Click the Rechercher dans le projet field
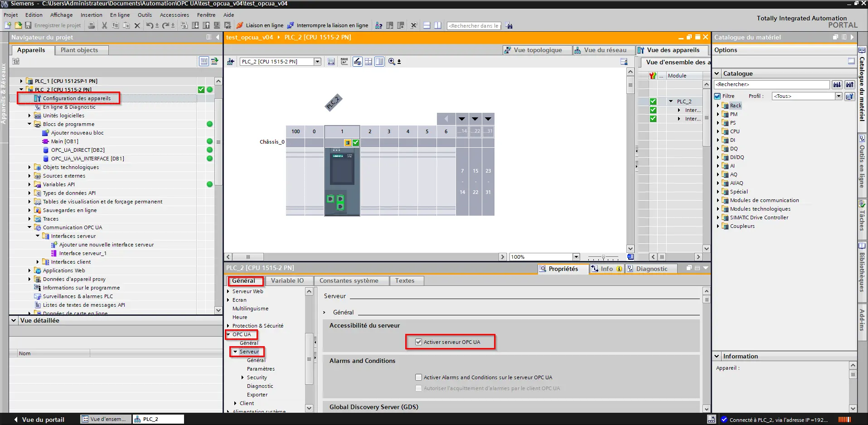 474,26
